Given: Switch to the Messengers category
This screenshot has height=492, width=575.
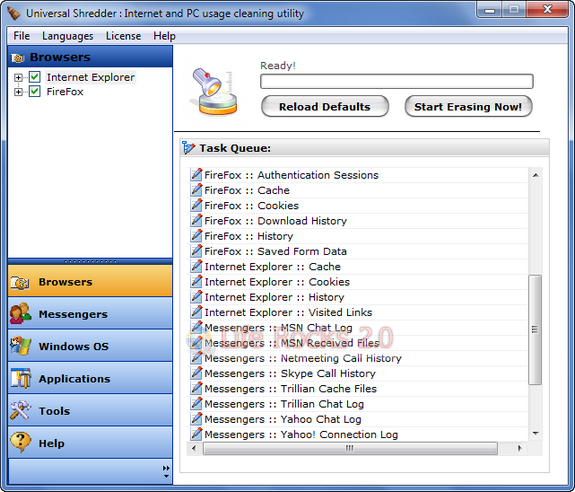Looking at the screenshot, I should point(90,313).
